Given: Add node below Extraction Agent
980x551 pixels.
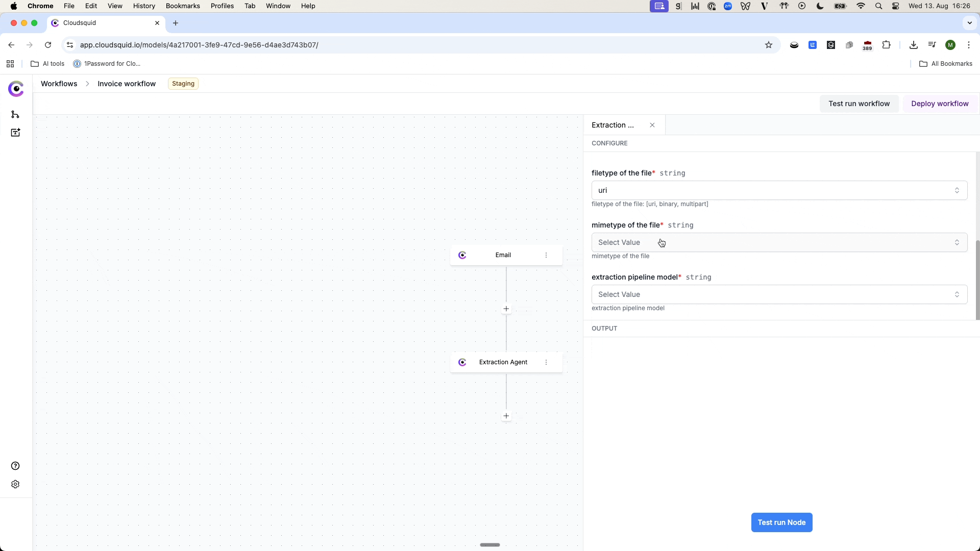Looking at the screenshot, I should tap(506, 416).
